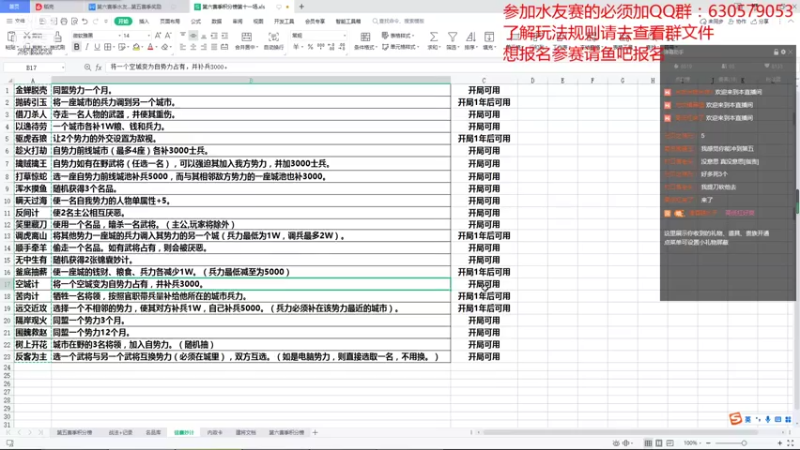Switch to the highlighted green sheet tab

coord(184,433)
